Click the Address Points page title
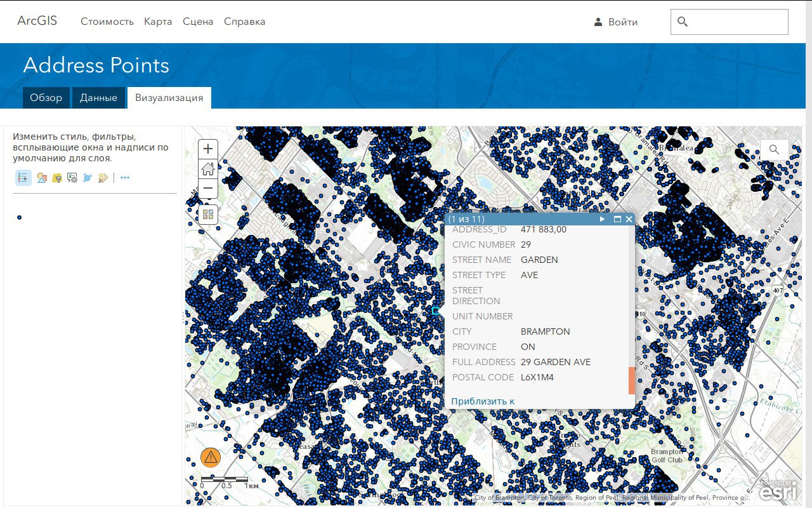The image size is (812, 508). 96,65
